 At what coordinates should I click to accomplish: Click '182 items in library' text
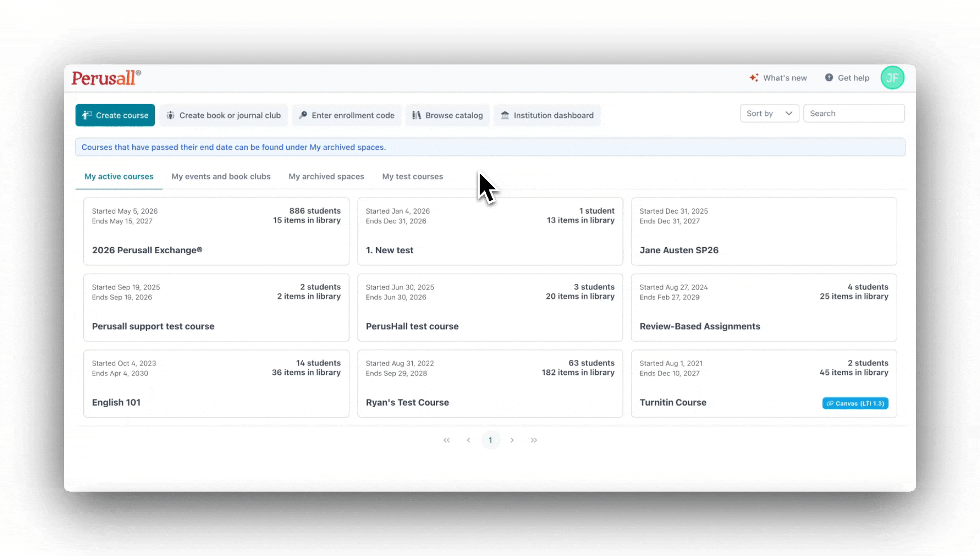(578, 372)
